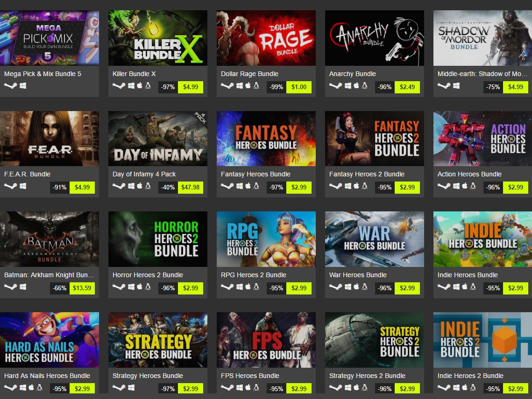Click the $47.98 price for Day of Infamy
This screenshot has width=532, height=399.
click(x=191, y=187)
